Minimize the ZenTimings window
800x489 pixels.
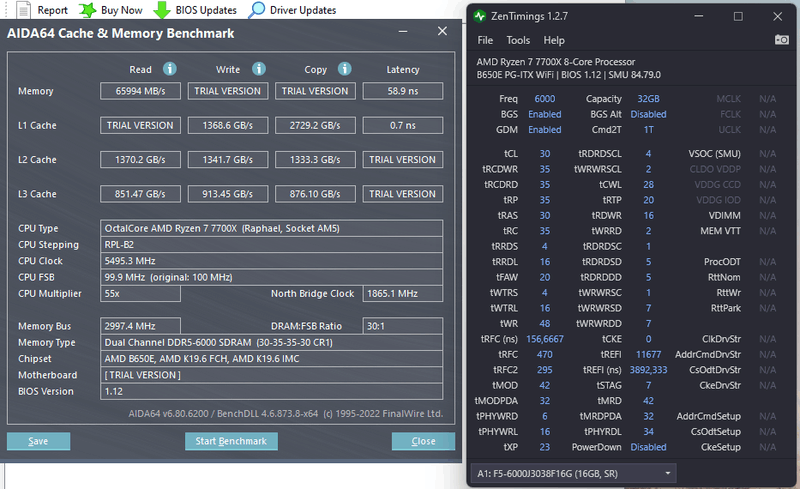699,16
